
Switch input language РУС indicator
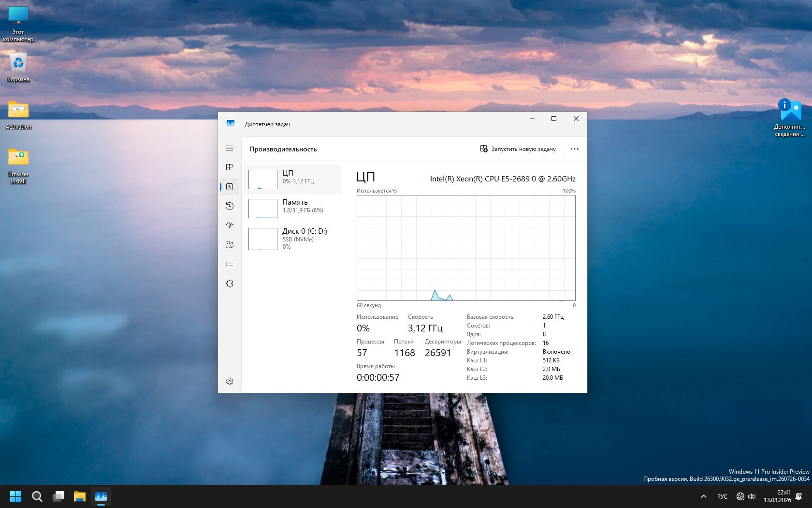(722, 496)
